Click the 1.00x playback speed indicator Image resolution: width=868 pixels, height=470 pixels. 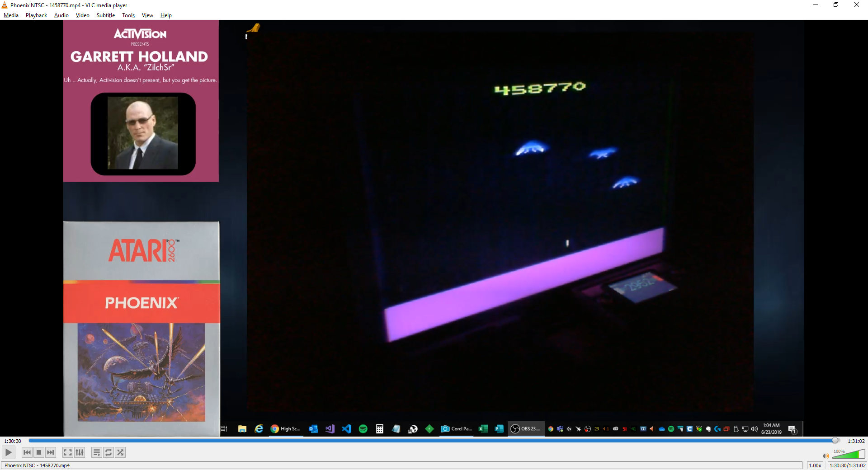815,465
